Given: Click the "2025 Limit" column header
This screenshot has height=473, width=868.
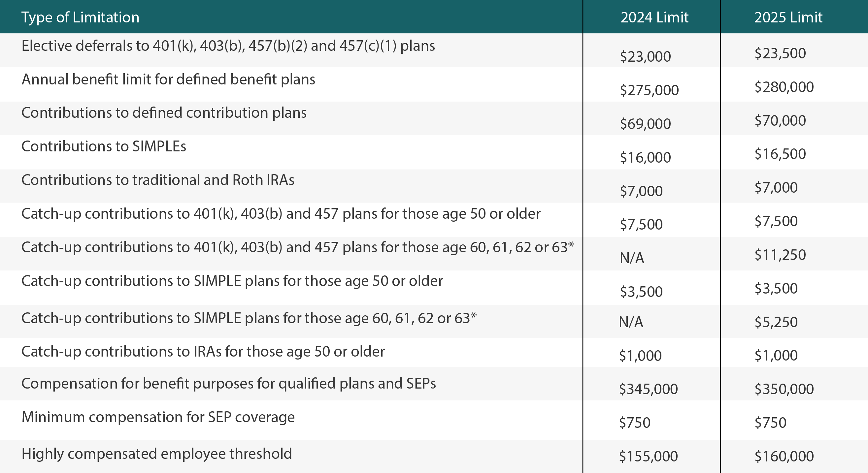Looking at the screenshot, I should [788, 17].
